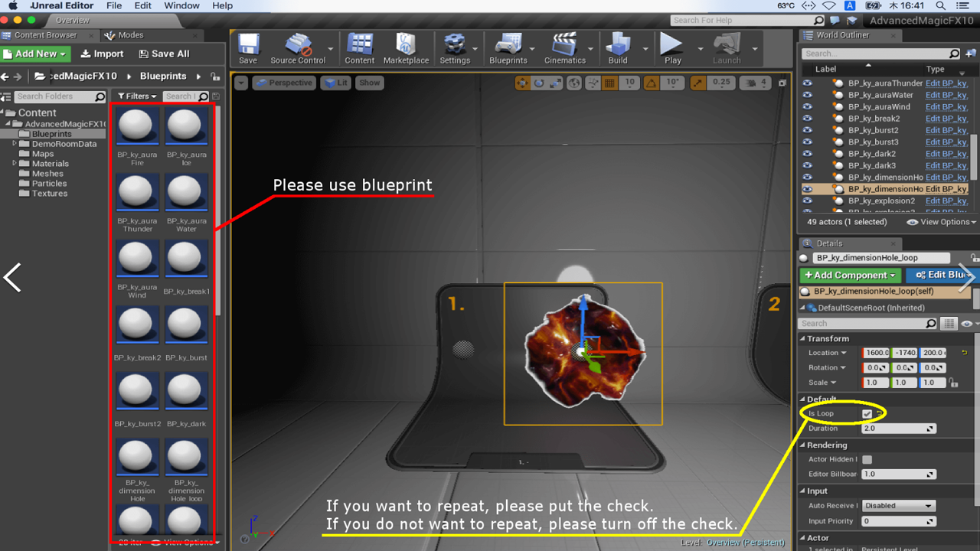Toggle scale snapping in the viewport
Screen dimensions: 980x551
pos(698,83)
